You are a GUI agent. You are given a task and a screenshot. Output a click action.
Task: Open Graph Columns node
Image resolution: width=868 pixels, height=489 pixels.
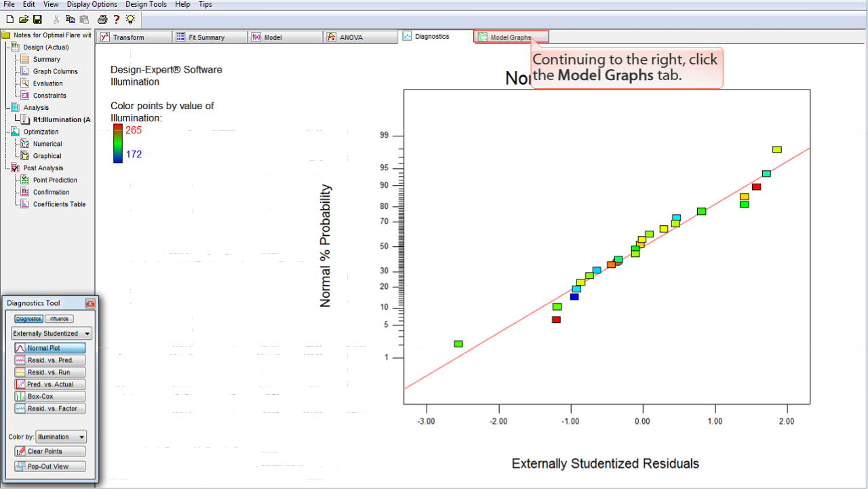coord(50,71)
